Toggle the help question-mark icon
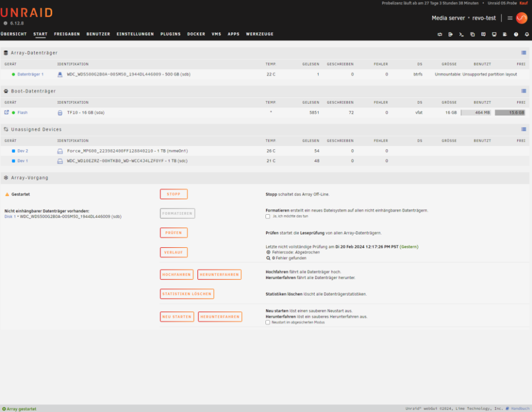This screenshot has height=412, width=532. pos(516,34)
